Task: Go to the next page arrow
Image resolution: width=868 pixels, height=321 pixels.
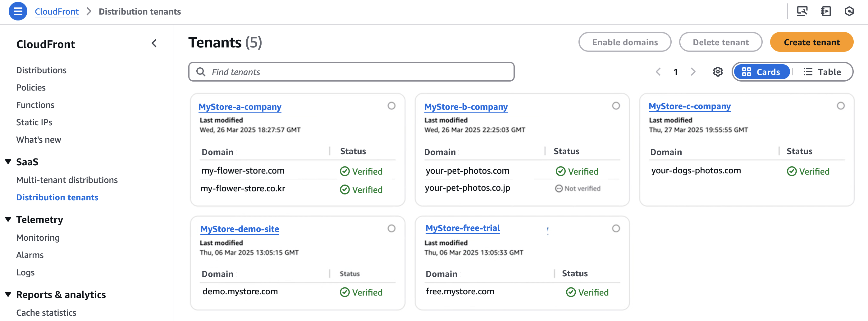Action: pos(693,72)
